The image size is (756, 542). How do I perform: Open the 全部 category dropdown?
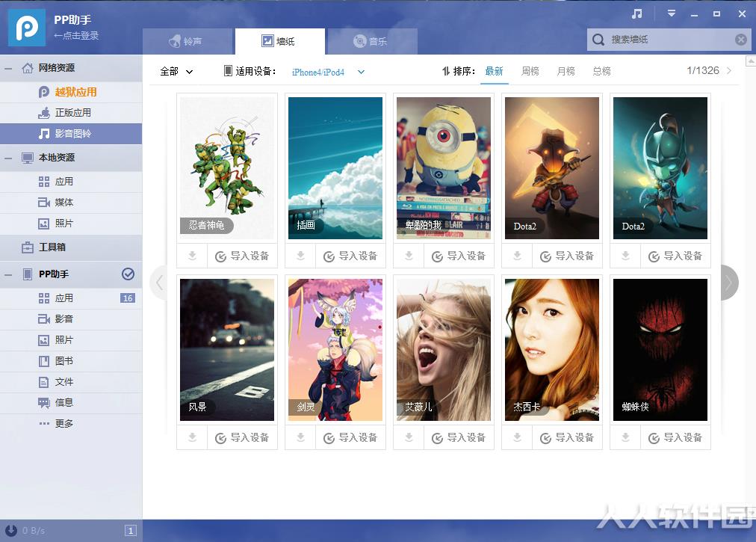click(176, 72)
